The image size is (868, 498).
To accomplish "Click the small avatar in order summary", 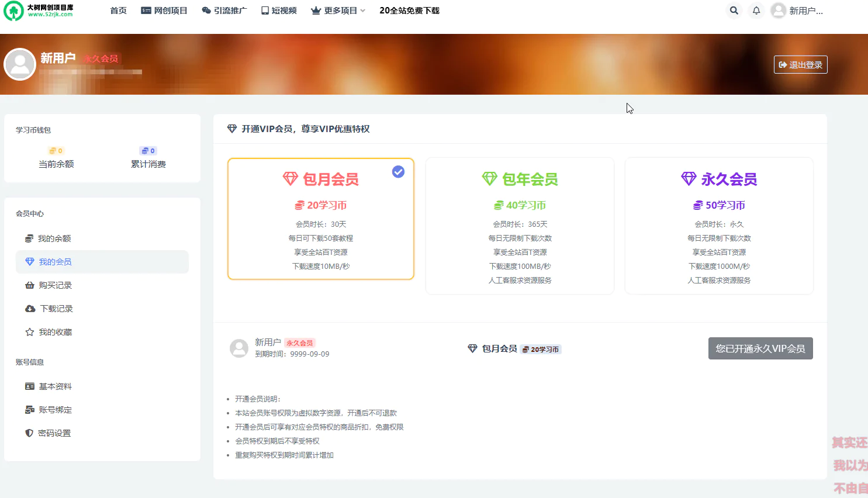I will 239,348.
